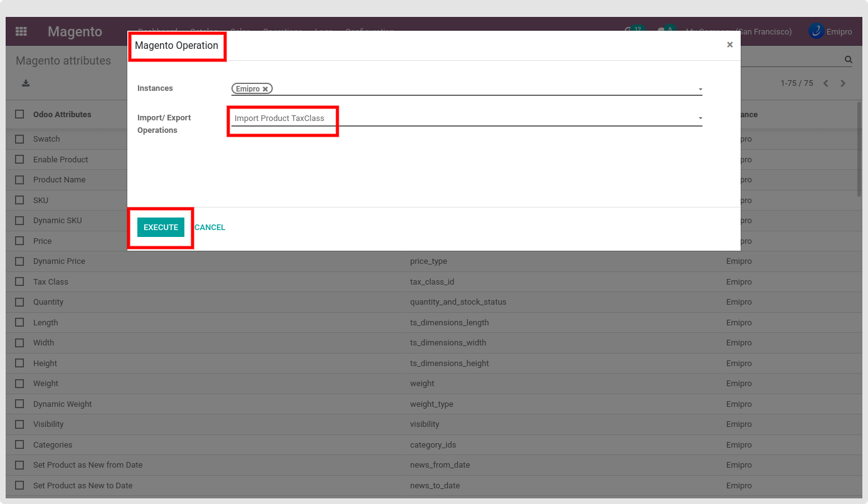This screenshot has height=504, width=868.
Task: Go to the next page arrow
Action: tap(843, 83)
